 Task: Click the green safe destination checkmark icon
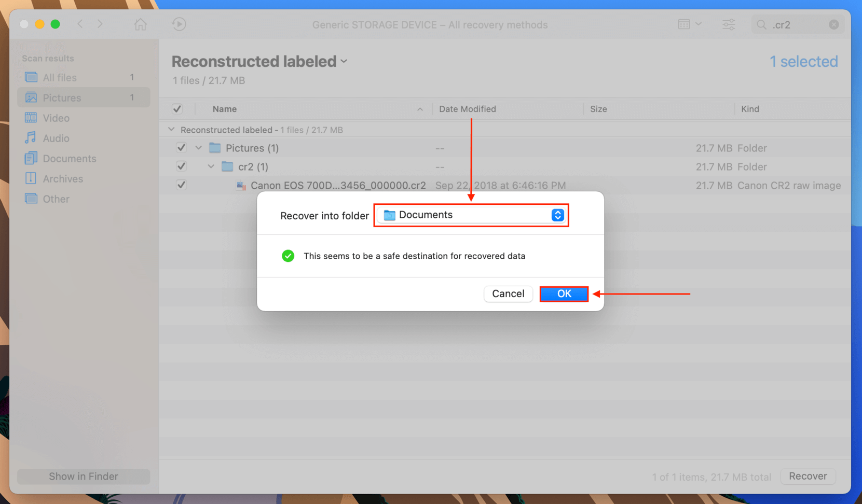pos(288,256)
